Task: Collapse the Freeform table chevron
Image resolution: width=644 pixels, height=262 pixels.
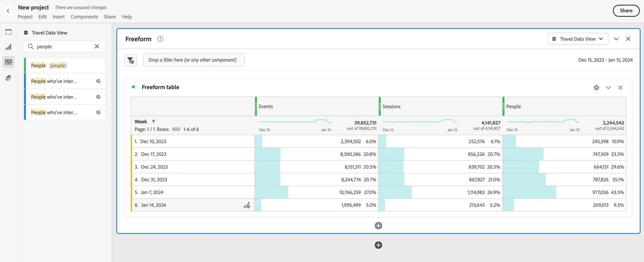Action: point(608,88)
